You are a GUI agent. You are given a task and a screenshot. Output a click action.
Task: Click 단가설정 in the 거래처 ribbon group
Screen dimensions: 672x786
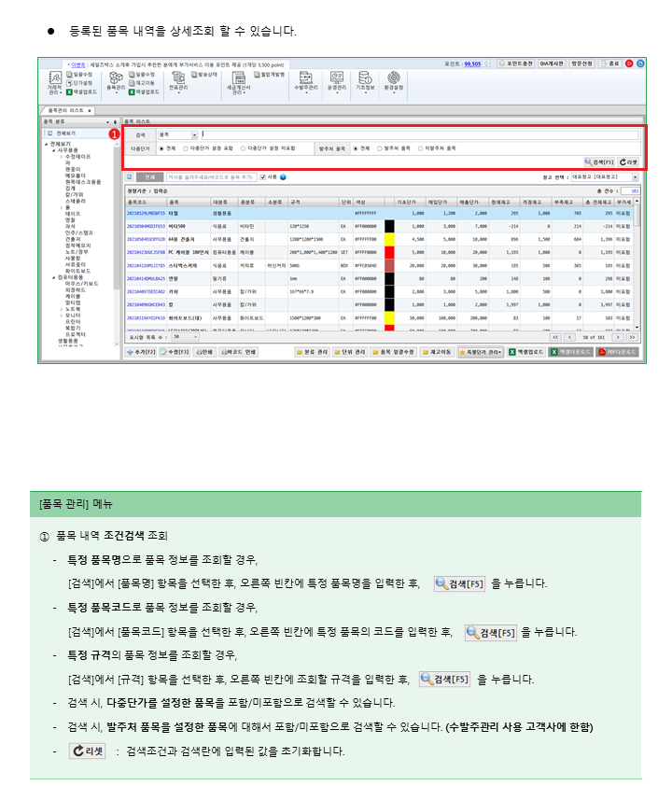coord(79,83)
